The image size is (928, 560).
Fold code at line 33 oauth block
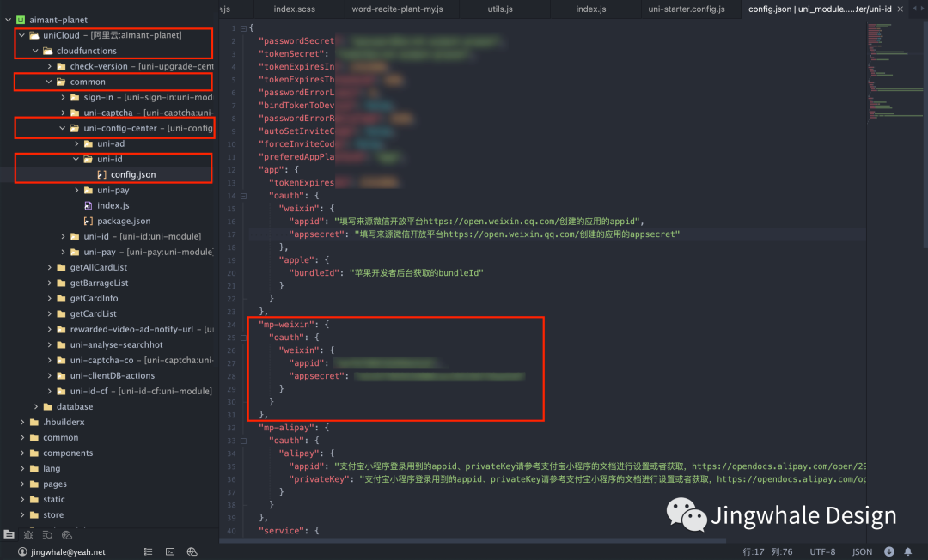coord(243,441)
